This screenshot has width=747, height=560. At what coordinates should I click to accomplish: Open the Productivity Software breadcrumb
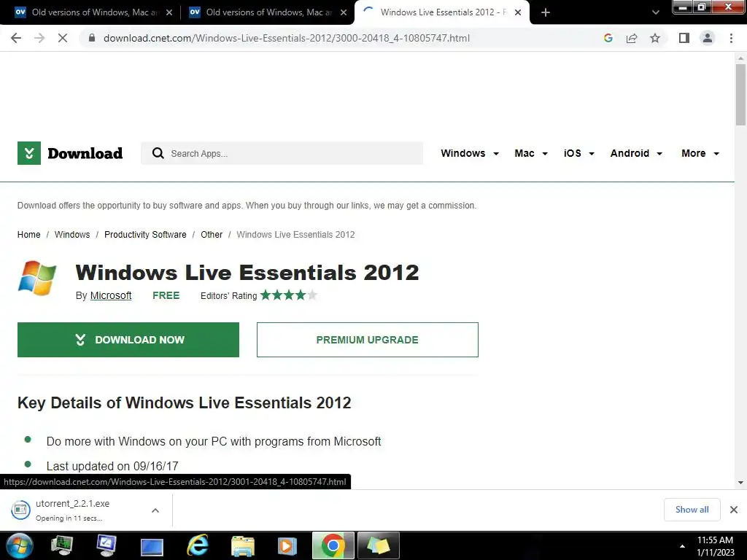145,235
